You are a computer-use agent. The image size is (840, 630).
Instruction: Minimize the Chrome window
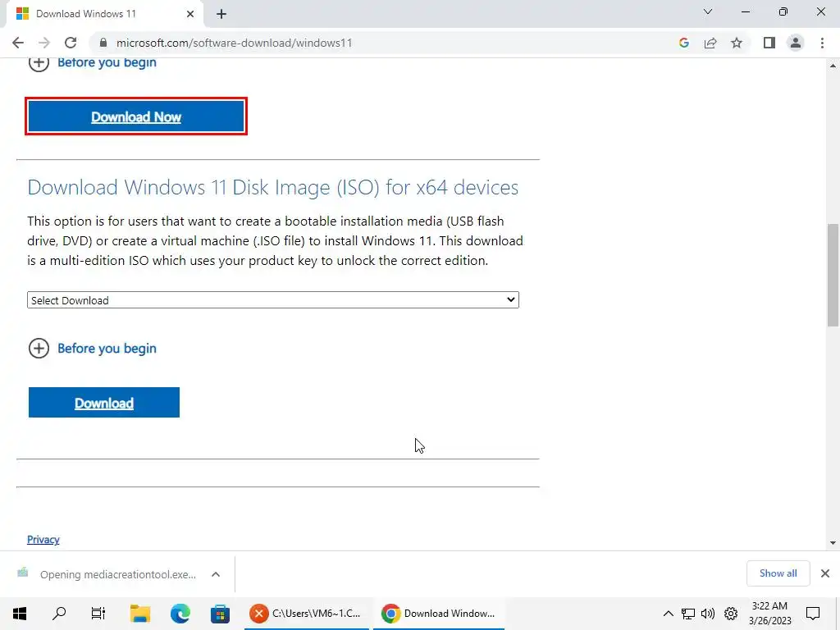click(745, 11)
